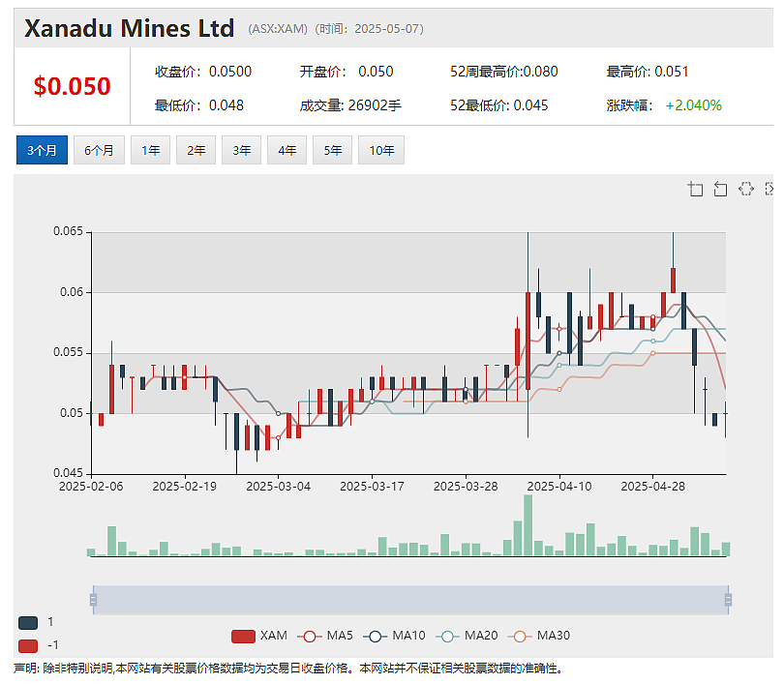Click the 最高价 0.051 text
The height and width of the screenshot is (684, 784).
(648, 72)
